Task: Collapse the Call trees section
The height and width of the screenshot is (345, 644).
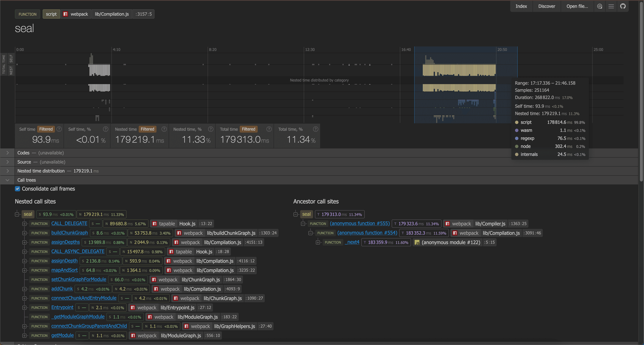Action: click(7, 180)
